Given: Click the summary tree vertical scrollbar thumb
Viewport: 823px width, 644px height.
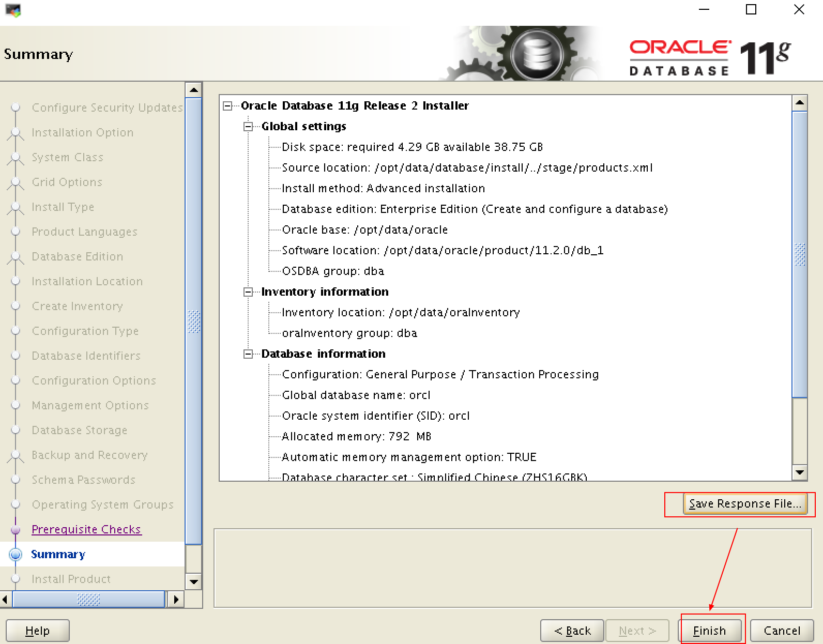Looking at the screenshot, I should [x=800, y=254].
